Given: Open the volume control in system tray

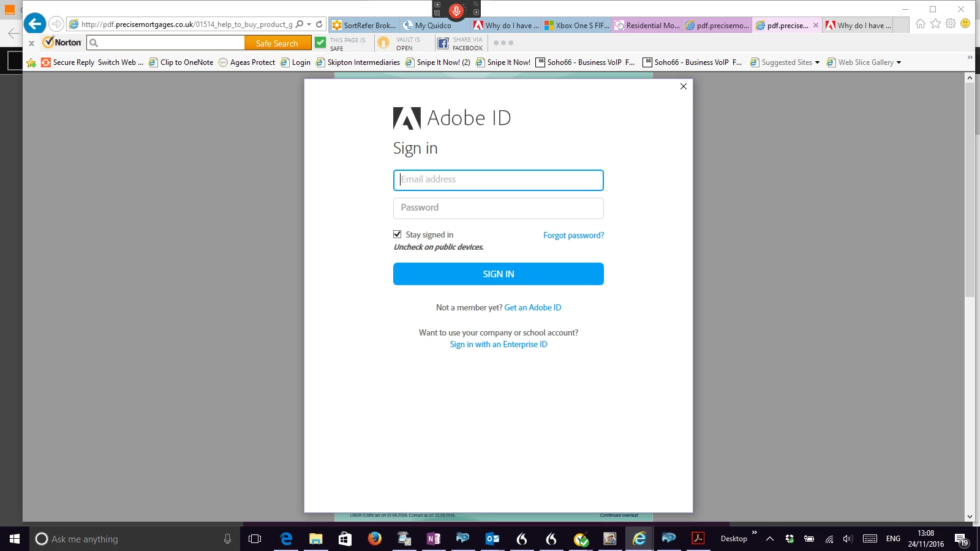Looking at the screenshot, I should click(x=848, y=539).
